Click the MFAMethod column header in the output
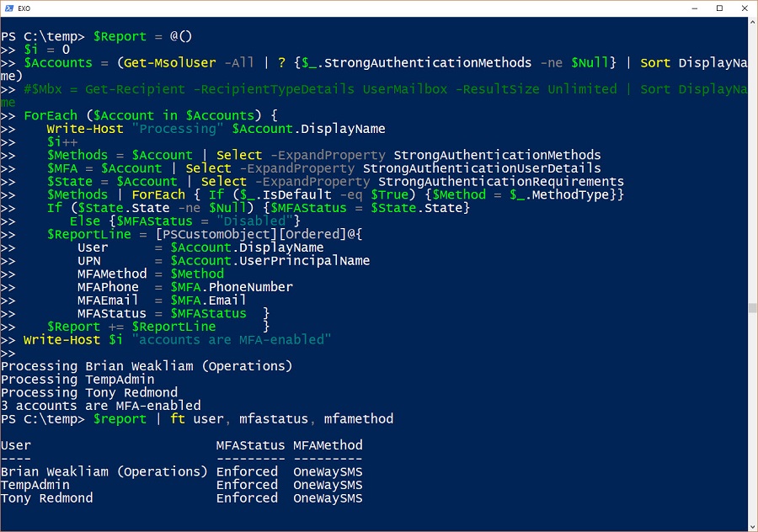This screenshot has height=532, width=758. point(328,445)
